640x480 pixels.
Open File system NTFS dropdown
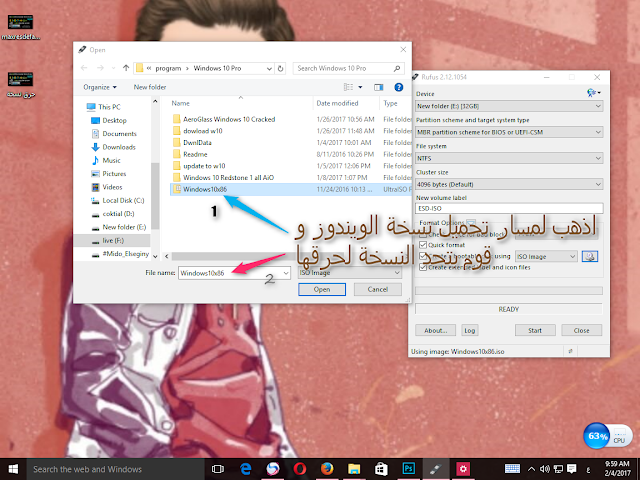click(x=509, y=158)
